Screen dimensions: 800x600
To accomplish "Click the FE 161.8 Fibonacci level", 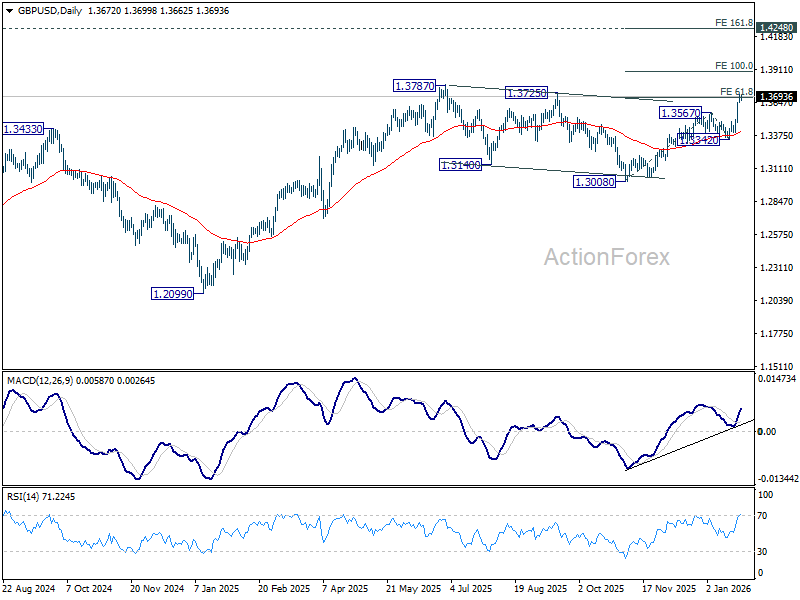I will click(734, 23).
